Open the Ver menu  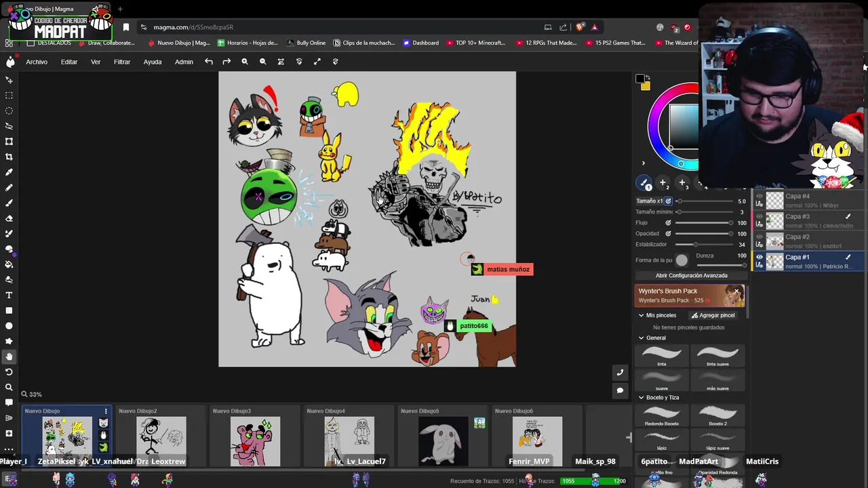[x=96, y=62]
